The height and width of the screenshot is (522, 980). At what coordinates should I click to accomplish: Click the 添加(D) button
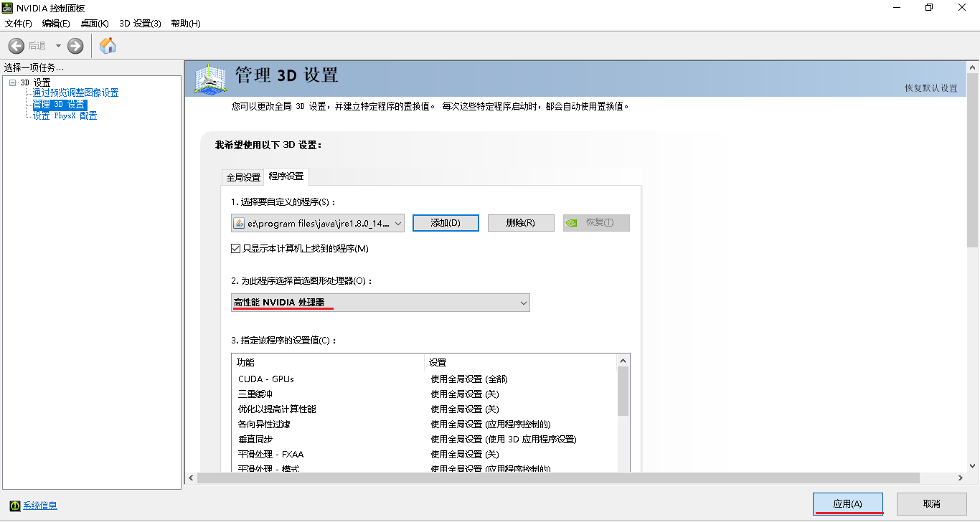pos(446,223)
